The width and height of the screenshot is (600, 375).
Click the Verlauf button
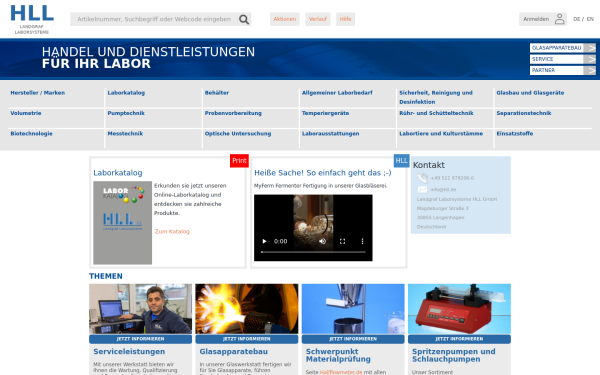pyautogui.click(x=318, y=19)
